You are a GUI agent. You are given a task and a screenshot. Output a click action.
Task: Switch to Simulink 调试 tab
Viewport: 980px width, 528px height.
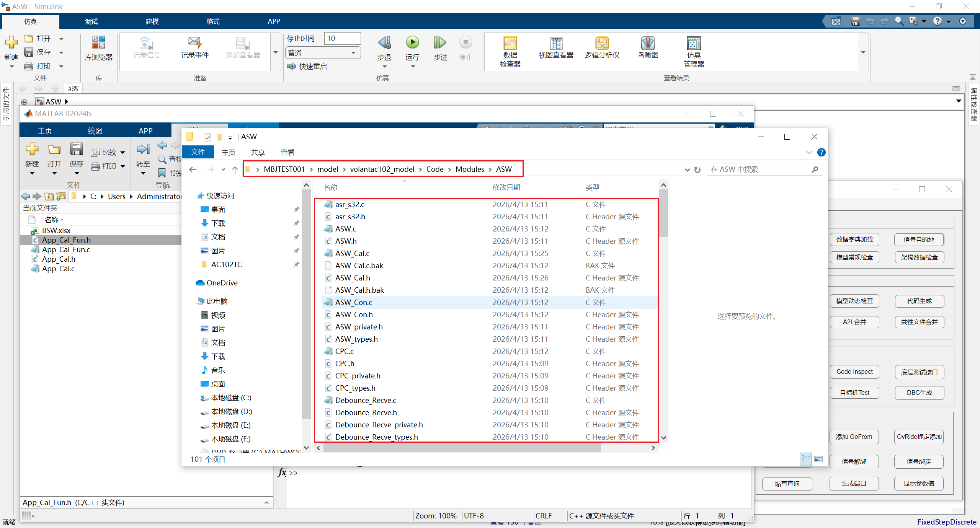91,21
